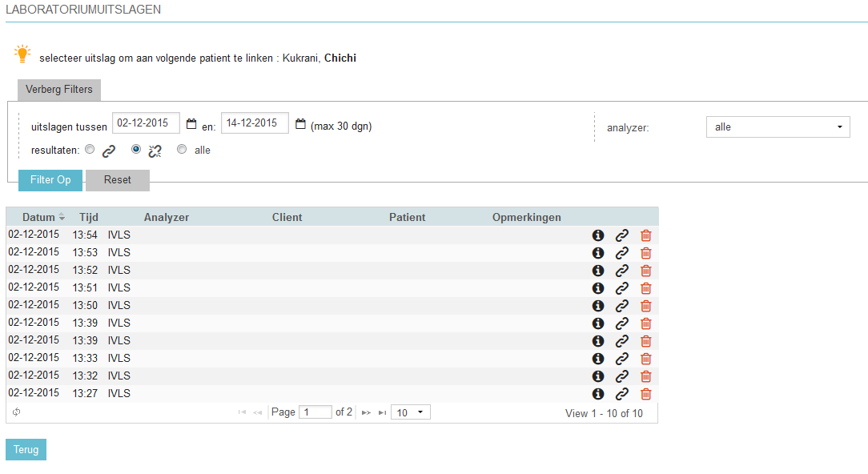Select 'alle' results radio button
868x474 pixels.
183,149
